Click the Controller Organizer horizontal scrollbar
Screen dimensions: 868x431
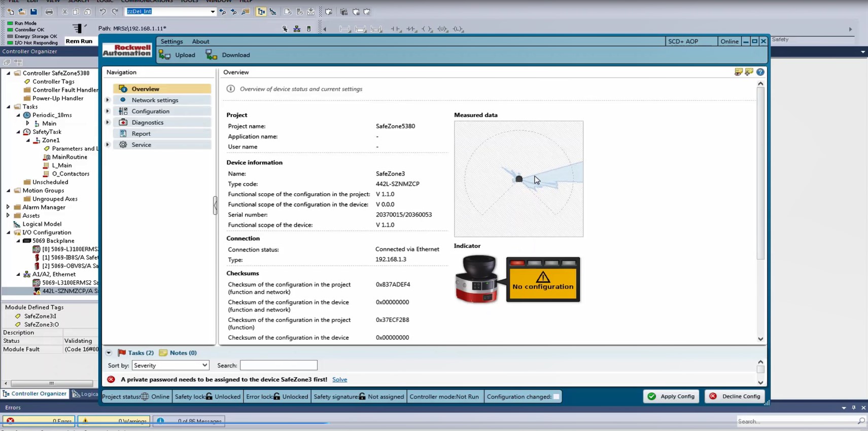(51, 383)
